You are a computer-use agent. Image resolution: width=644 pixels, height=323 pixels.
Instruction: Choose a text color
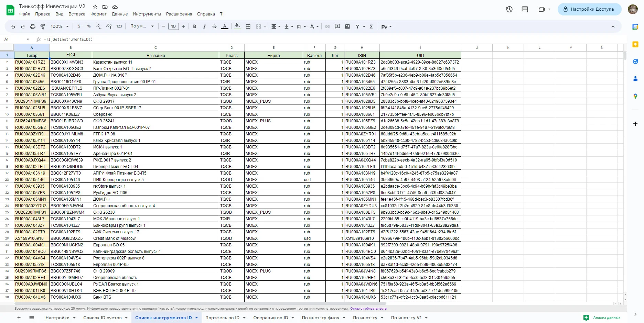[x=225, y=26]
